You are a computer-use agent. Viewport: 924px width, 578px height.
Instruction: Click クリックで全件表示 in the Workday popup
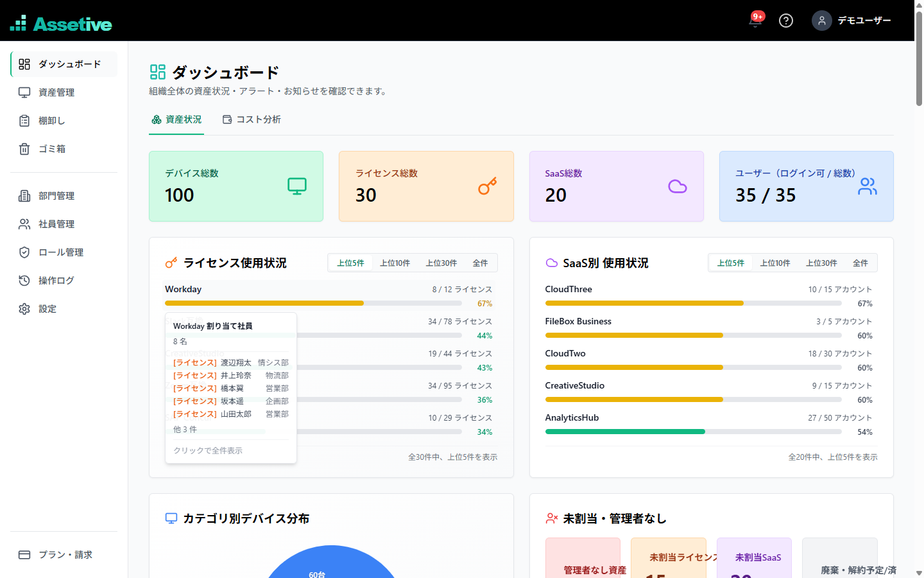(x=208, y=451)
